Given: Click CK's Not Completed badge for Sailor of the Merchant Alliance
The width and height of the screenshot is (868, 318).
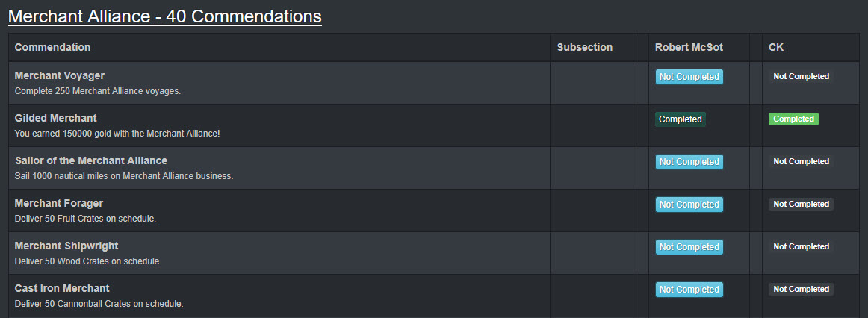Looking at the screenshot, I should [801, 161].
